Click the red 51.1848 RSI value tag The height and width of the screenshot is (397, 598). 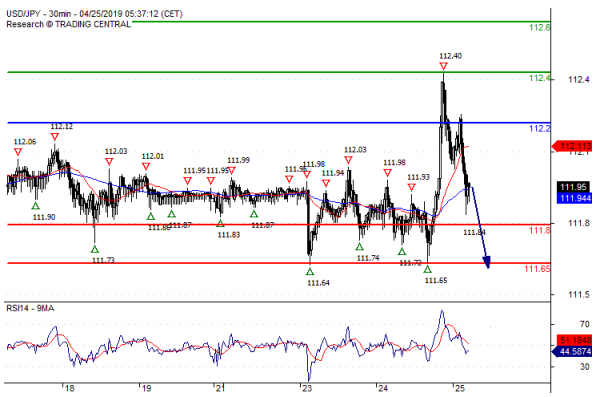point(575,340)
